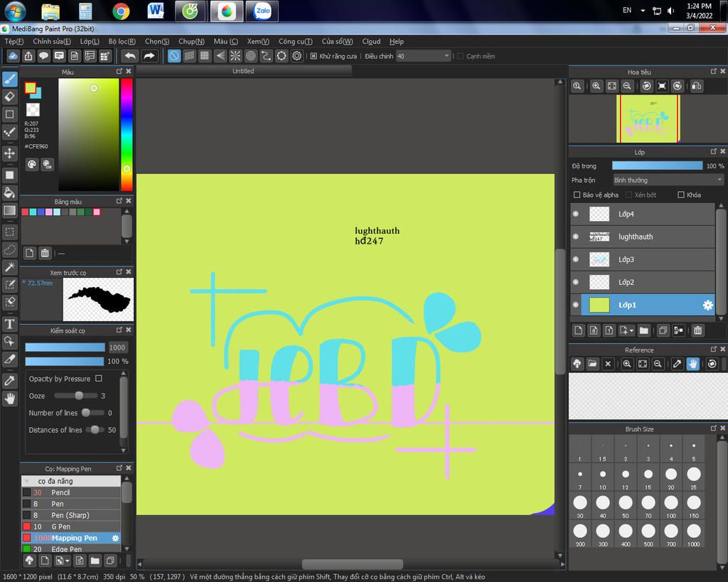The width and height of the screenshot is (728, 582).
Task: Hide the Lớp2 layer
Action: point(576,282)
